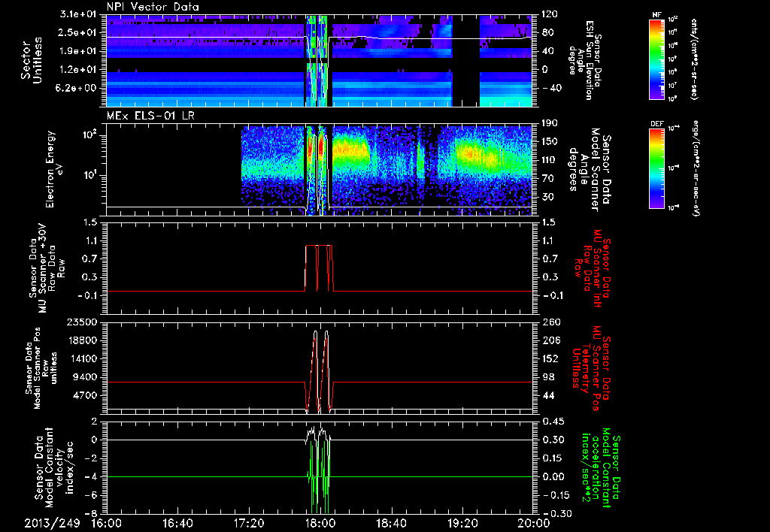Image resolution: width=770 pixels, height=532 pixels.
Task: Click the "ESH Sun Elevation Angle" right axis title
Action: pos(586,60)
